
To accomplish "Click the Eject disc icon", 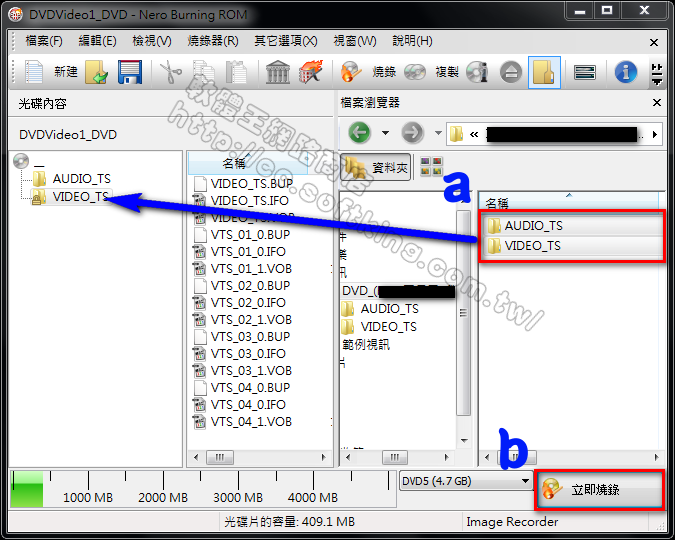I will pos(510,72).
